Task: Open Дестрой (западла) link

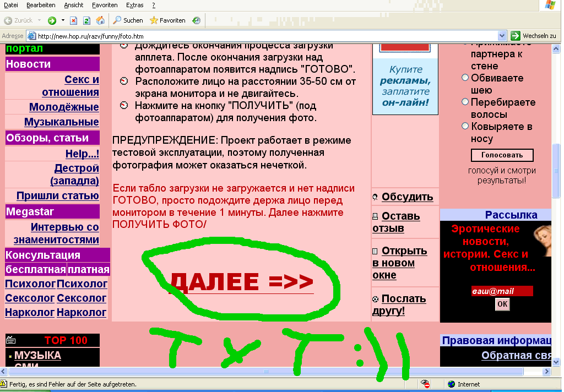Action: click(x=75, y=175)
